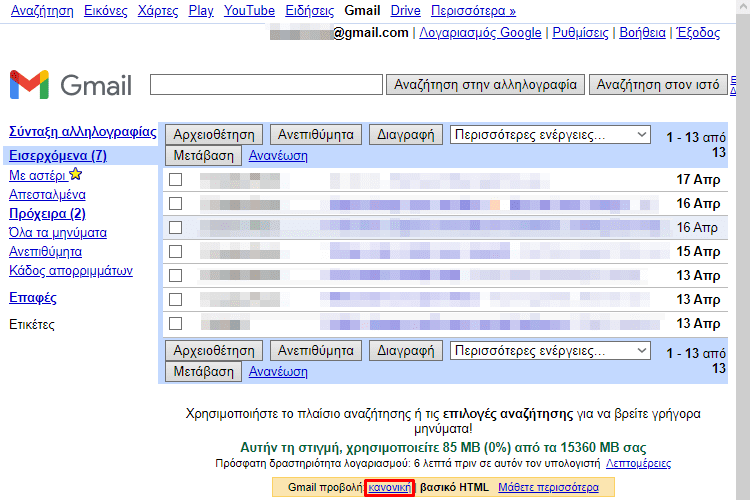Check the highlighted 16 Απρ email checkbox
The image size is (750, 500).
coord(176,227)
